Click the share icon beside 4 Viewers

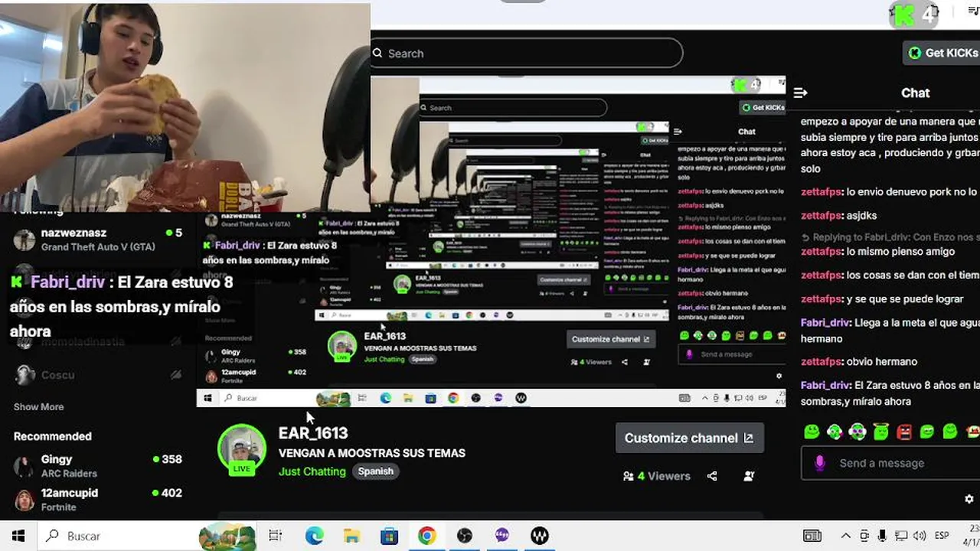pos(712,476)
